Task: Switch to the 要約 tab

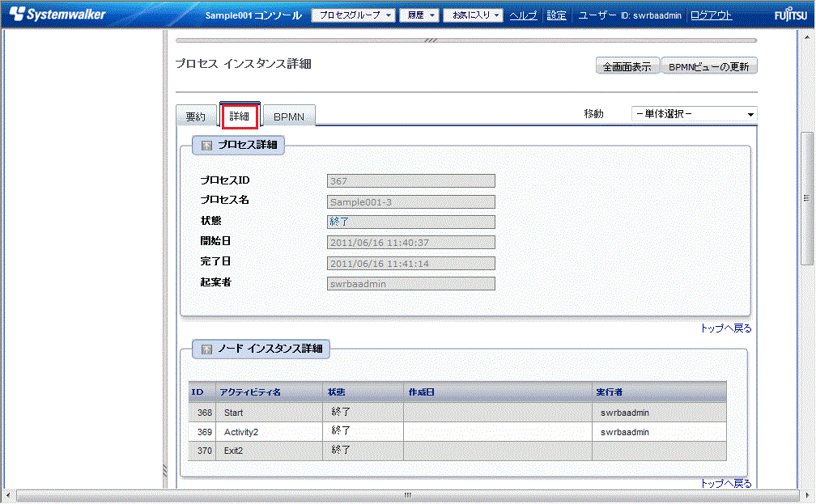Action: pos(196,116)
